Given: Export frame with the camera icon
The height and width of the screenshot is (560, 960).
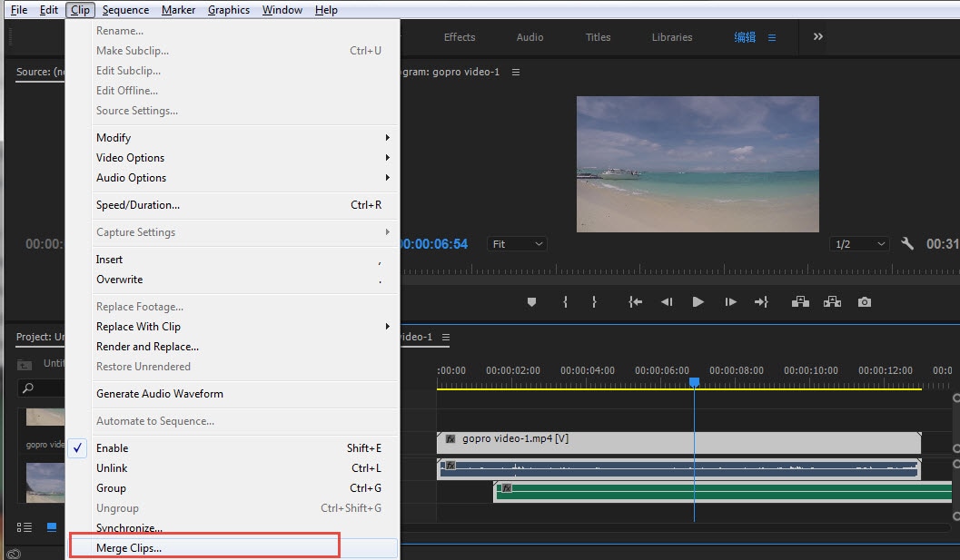Looking at the screenshot, I should [865, 302].
